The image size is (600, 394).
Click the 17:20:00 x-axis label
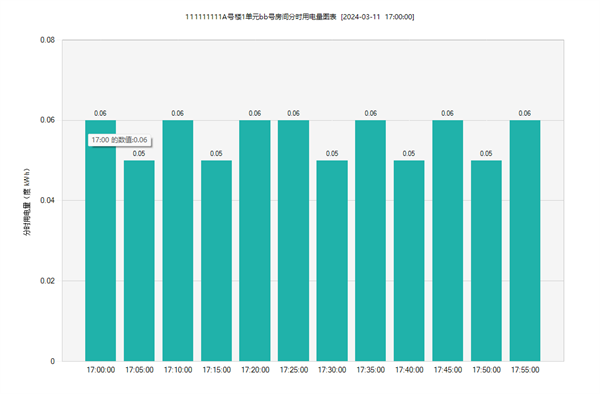(x=255, y=370)
